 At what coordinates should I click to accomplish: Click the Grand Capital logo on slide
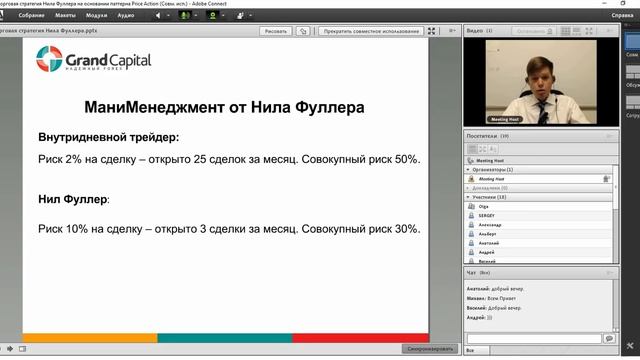click(93, 59)
